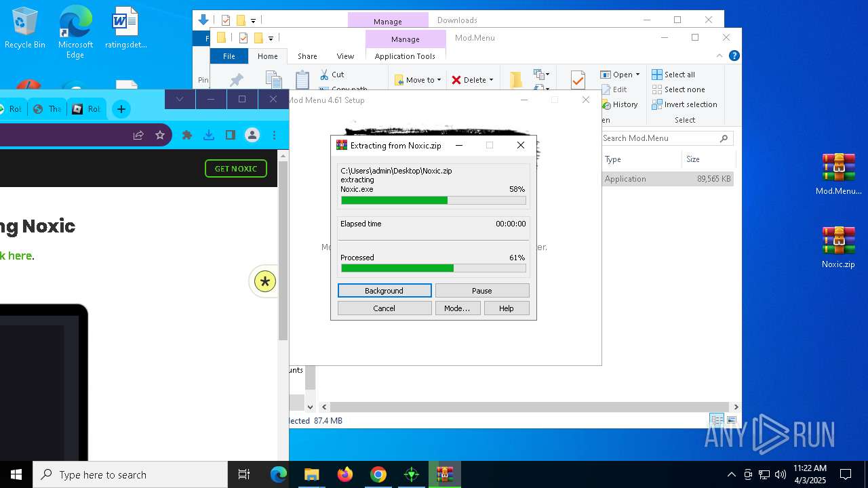Click the bookmark star icon in browser
Viewport: 868px width, 488px height.
(160, 136)
